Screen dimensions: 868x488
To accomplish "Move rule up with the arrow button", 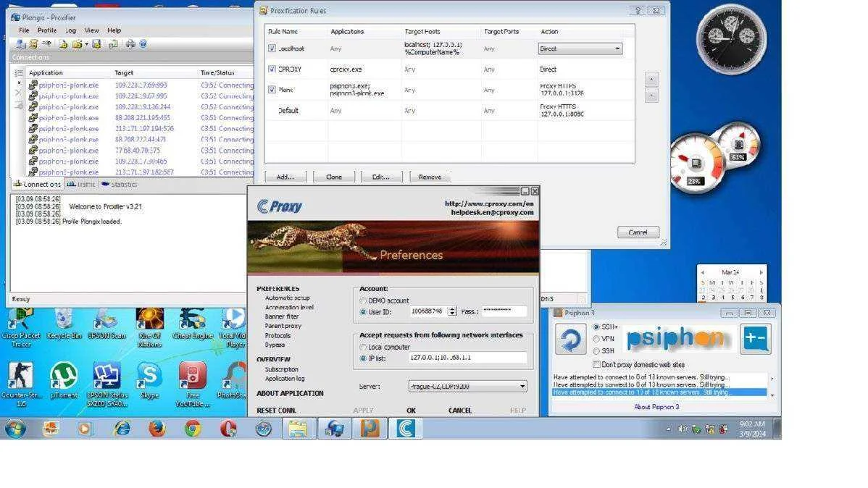I will [x=651, y=79].
